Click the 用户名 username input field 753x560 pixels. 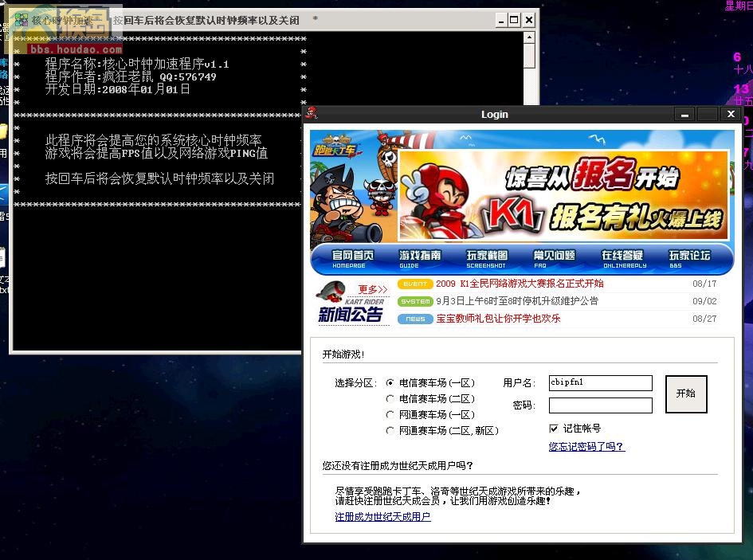tap(600, 383)
